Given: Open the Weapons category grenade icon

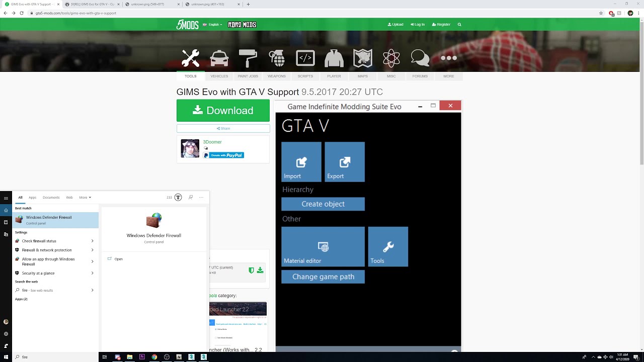Looking at the screenshot, I should point(277,58).
